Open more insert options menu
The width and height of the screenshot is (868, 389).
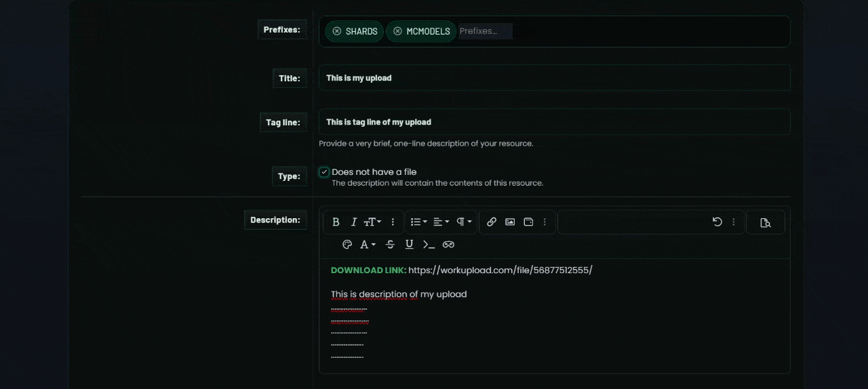coord(545,222)
